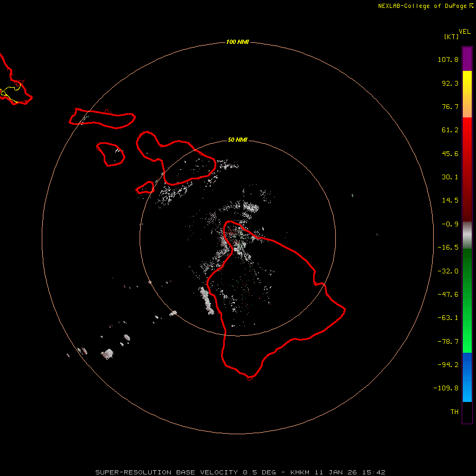Pick the blue segment of the color bar
The image size is (476, 476).
(467, 377)
